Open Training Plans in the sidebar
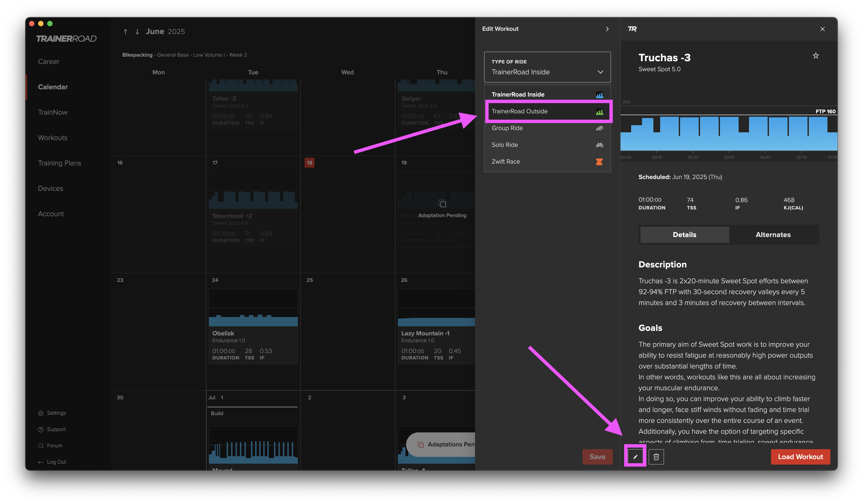This screenshot has height=504, width=863. (60, 163)
